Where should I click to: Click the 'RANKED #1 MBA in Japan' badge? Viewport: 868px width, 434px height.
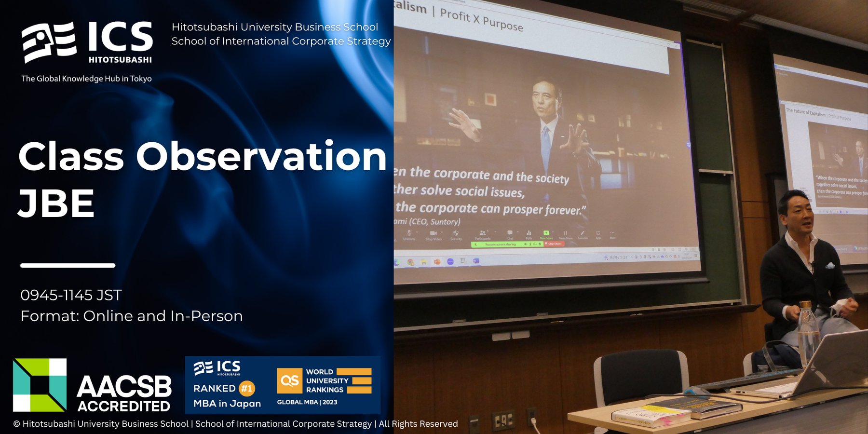pyautogui.click(x=227, y=386)
